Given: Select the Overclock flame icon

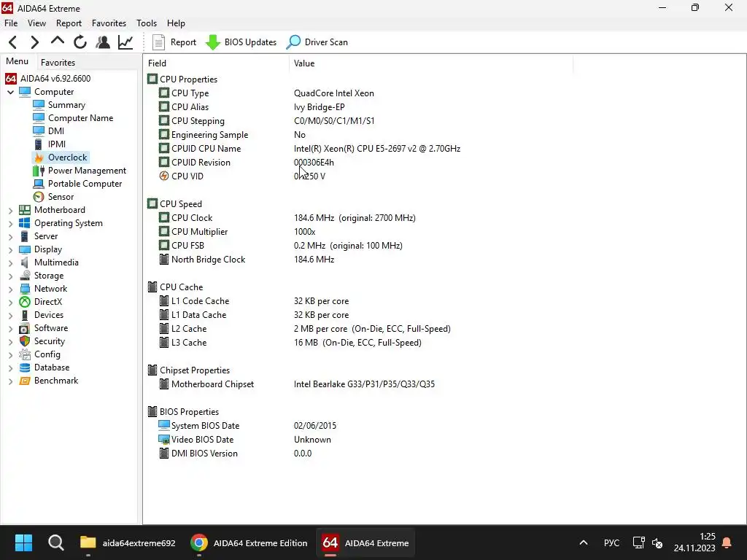Looking at the screenshot, I should click(x=39, y=157).
